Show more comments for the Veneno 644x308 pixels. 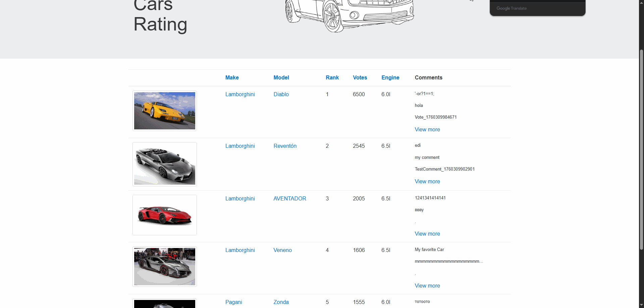[427, 286]
